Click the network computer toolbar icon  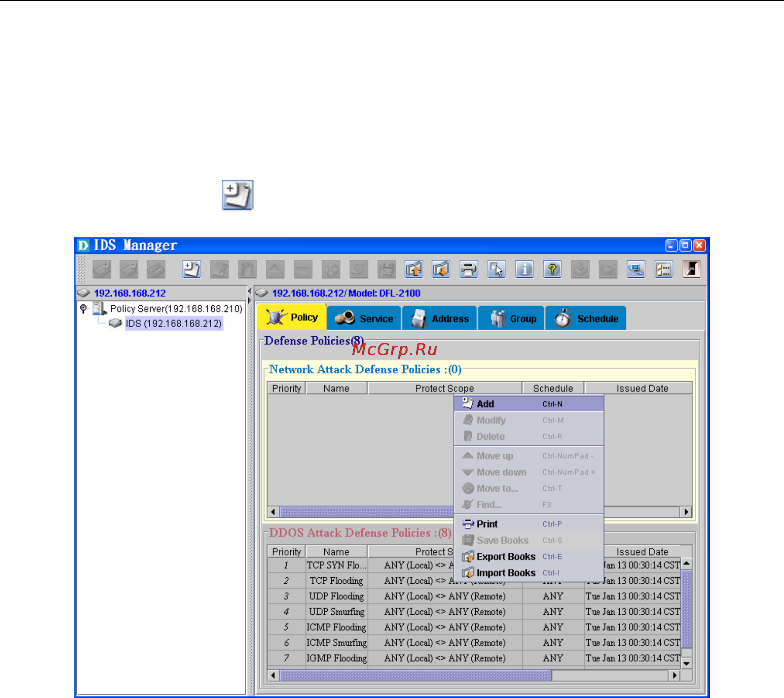point(636,270)
